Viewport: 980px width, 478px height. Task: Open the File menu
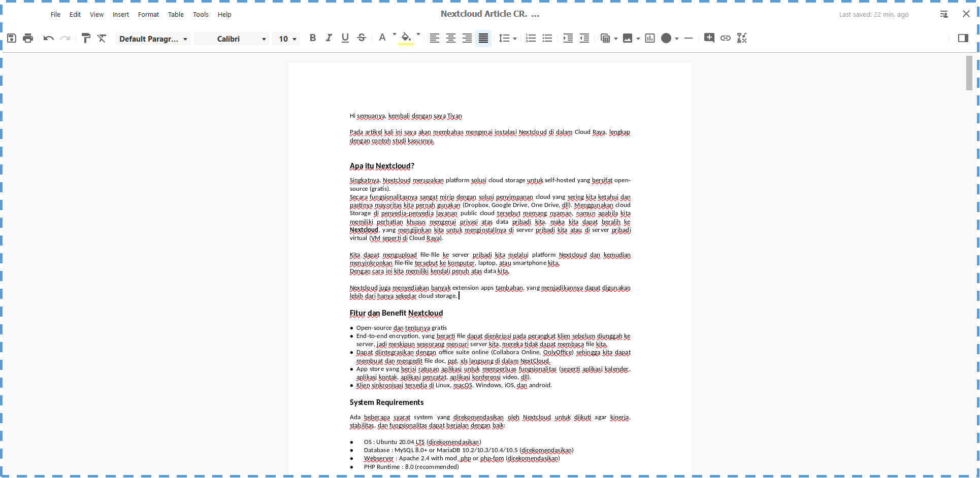[55, 14]
